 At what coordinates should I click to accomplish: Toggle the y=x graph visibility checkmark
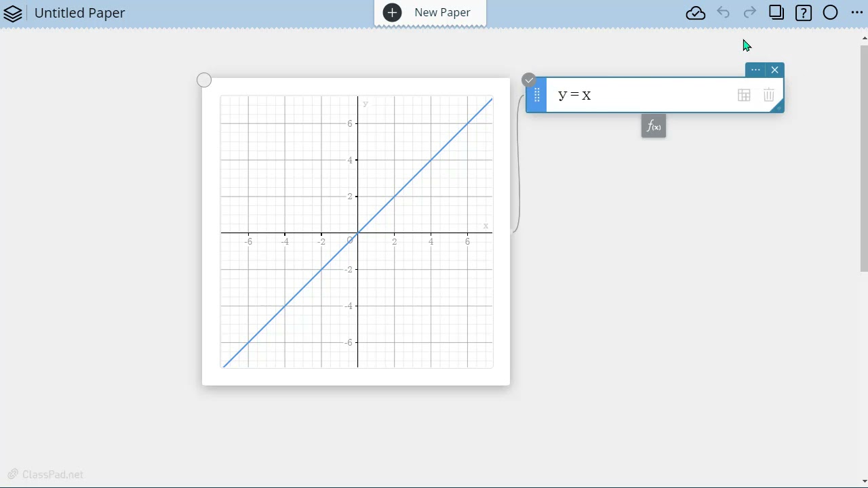529,81
